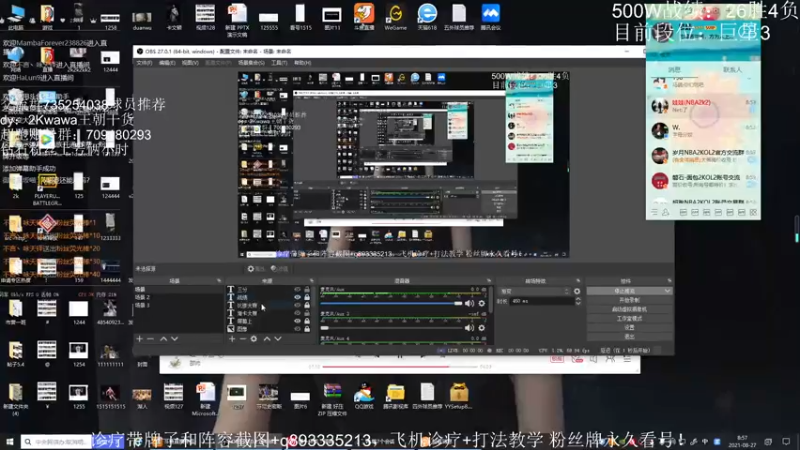Open the 属性 properties button above docks
Screen dimensions: 800x450
(257, 269)
